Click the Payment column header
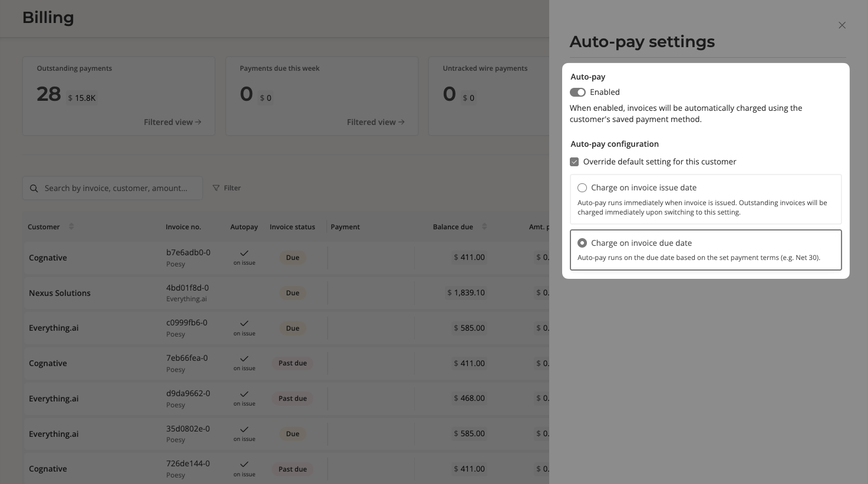Image resolution: width=868 pixels, height=484 pixels. click(x=345, y=227)
